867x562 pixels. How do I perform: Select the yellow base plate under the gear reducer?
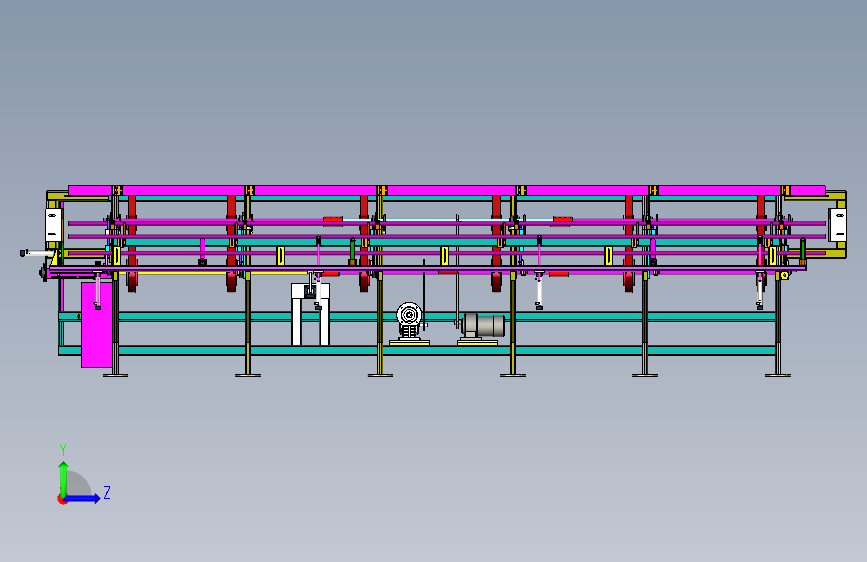(409, 343)
